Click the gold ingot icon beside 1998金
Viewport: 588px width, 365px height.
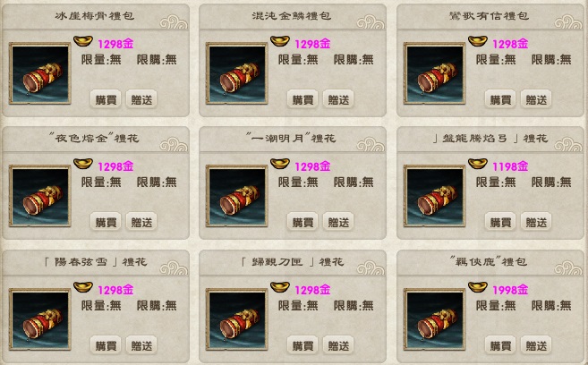click(478, 287)
